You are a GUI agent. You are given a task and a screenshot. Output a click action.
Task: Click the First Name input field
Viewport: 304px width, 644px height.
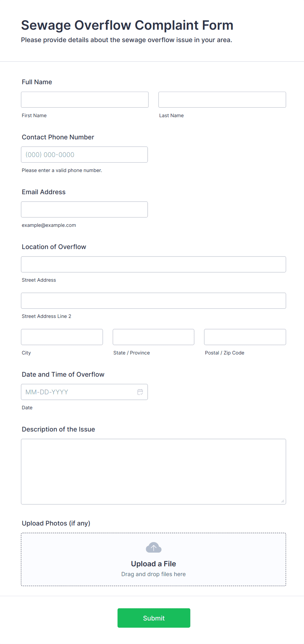pyautogui.click(x=85, y=100)
